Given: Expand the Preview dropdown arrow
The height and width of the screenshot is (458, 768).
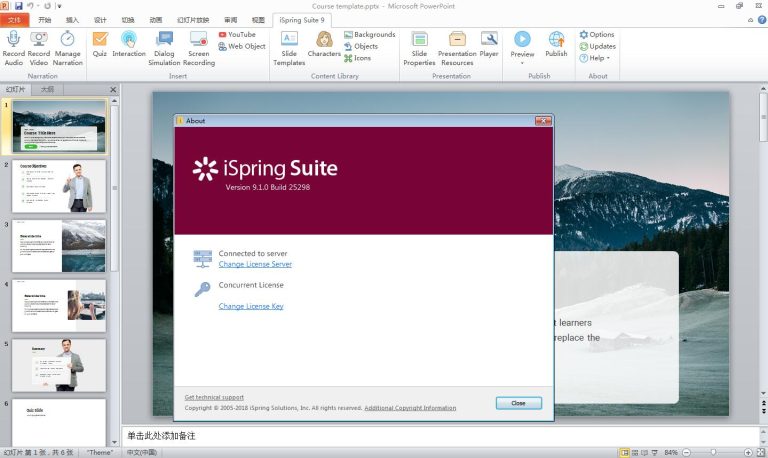Looking at the screenshot, I should (x=522, y=63).
